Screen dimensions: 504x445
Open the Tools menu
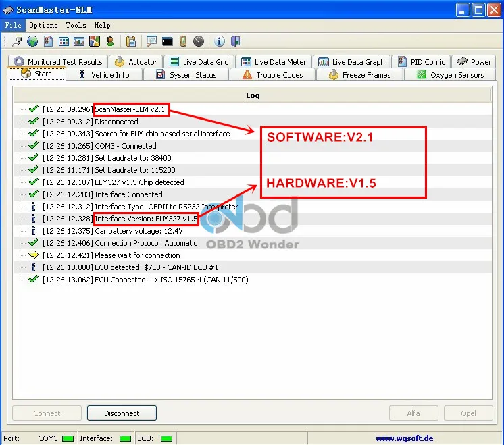[x=76, y=25]
